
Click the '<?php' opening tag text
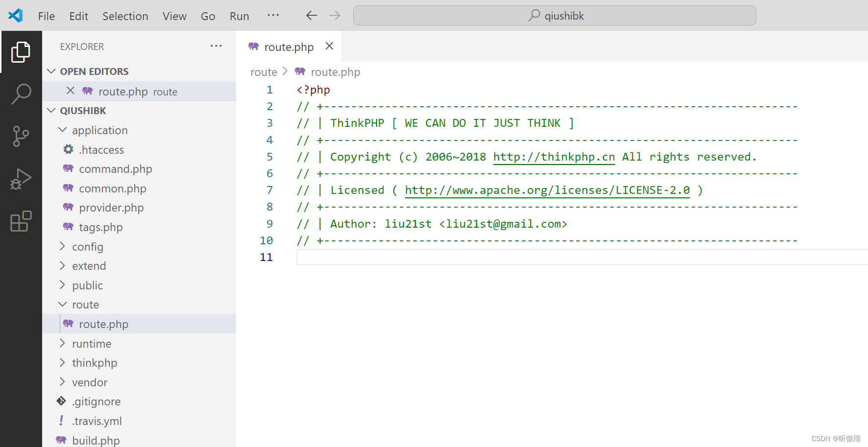point(313,90)
